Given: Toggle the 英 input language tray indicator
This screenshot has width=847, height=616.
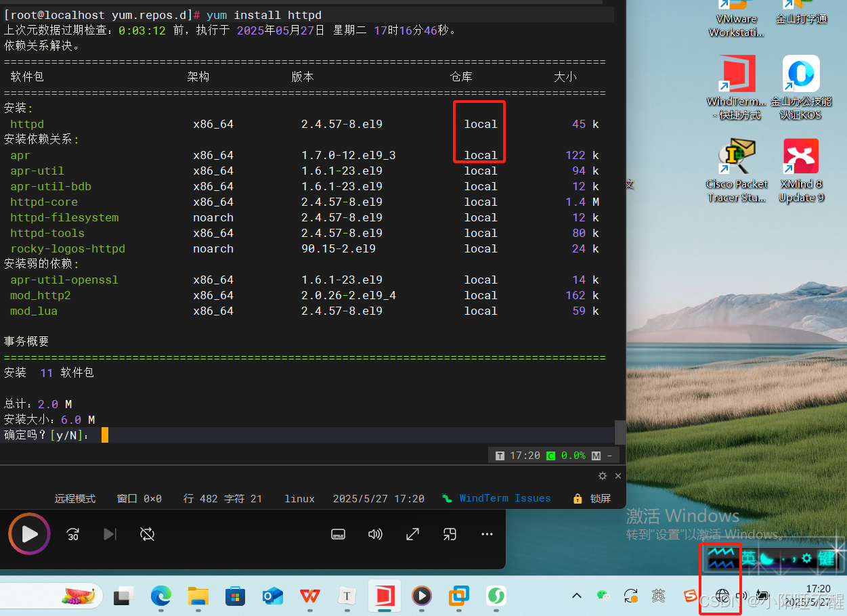Looking at the screenshot, I should (658, 596).
